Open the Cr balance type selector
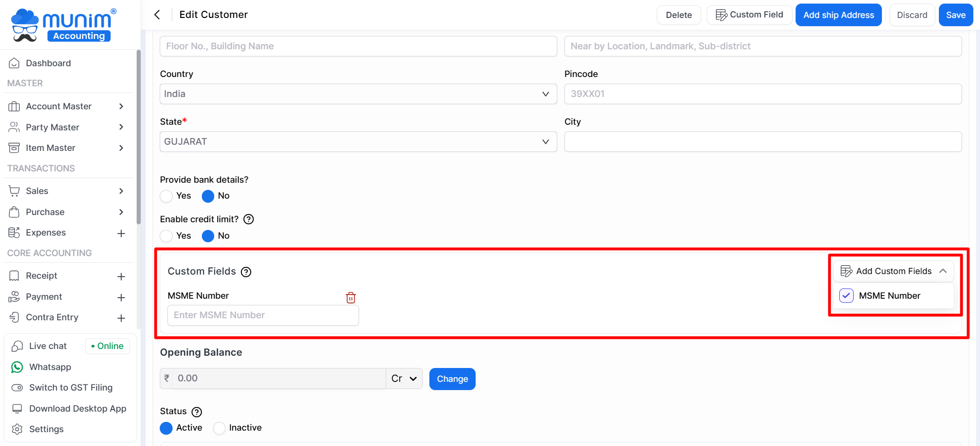Image resolution: width=980 pixels, height=446 pixels. tap(404, 379)
